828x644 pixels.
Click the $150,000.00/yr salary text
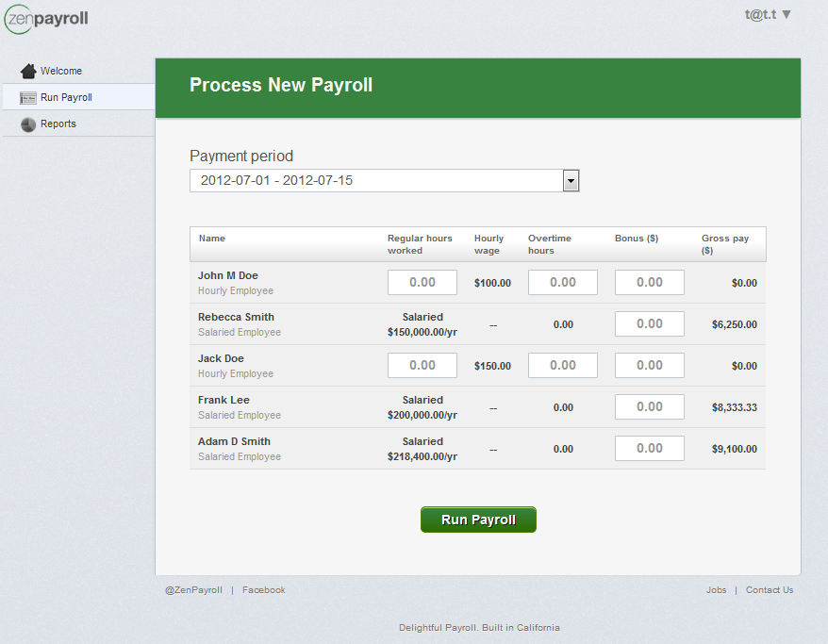(422, 332)
